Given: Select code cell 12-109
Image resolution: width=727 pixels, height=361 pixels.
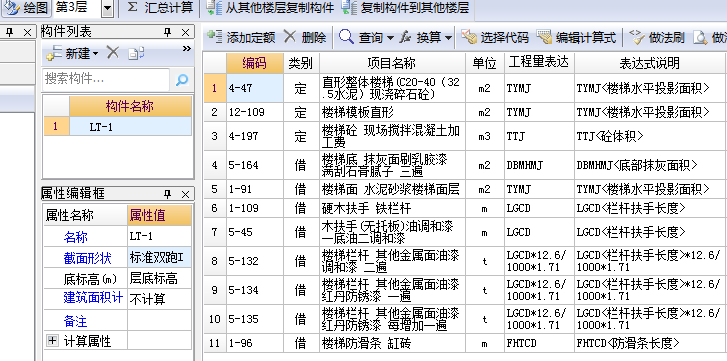Looking at the screenshot, I should click(255, 112).
